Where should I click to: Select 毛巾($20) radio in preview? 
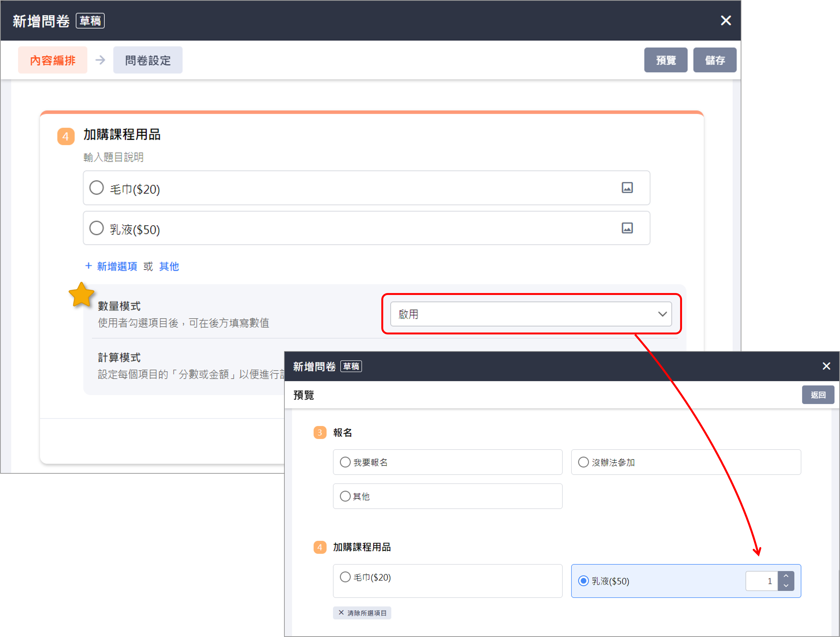pos(345,577)
